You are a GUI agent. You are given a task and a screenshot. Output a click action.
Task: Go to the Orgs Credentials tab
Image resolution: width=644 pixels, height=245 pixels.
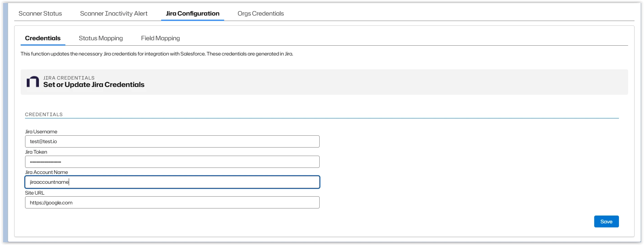pyautogui.click(x=261, y=14)
